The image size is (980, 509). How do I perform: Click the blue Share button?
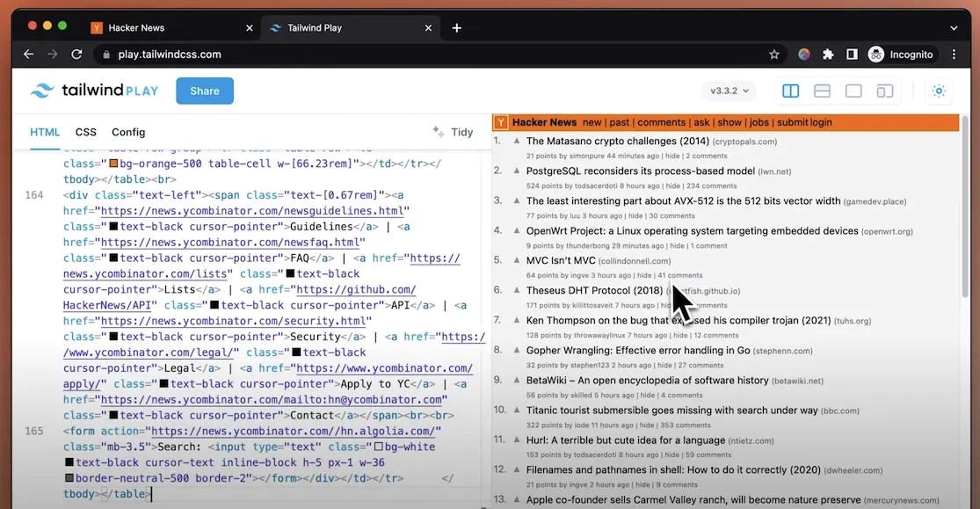[x=205, y=91]
